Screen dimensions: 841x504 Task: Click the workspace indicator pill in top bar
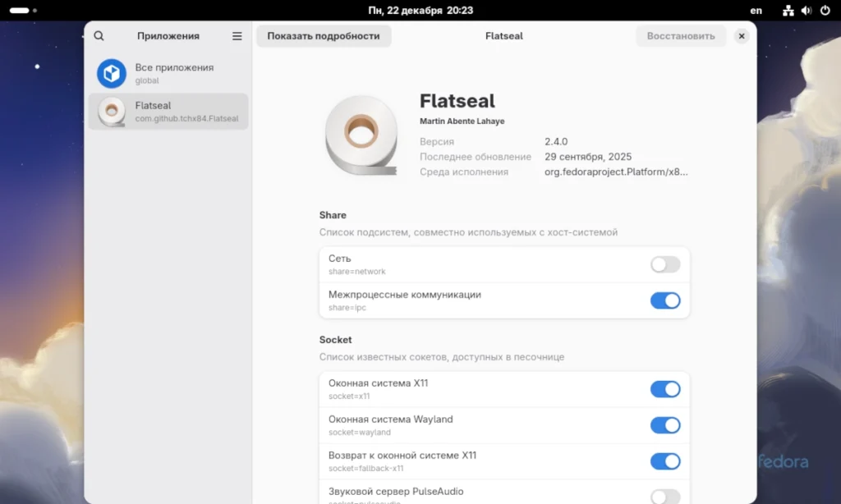tap(20, 10)
